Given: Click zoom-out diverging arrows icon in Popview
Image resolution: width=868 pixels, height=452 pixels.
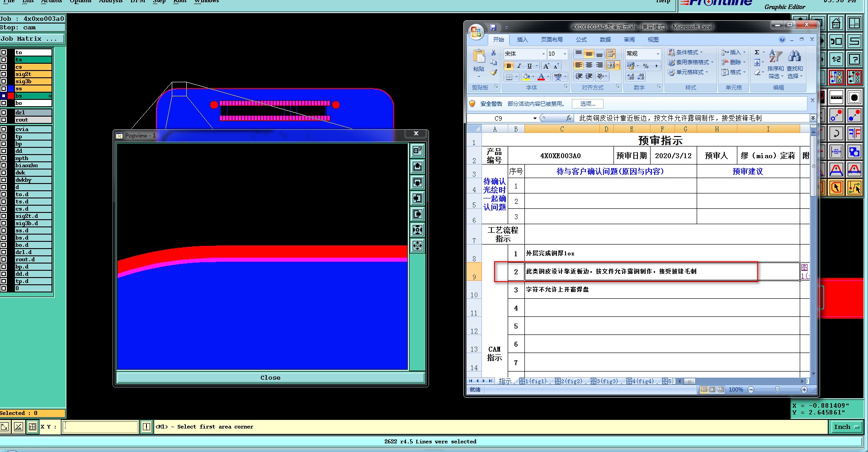Looking at the screenshot, I should (x=418, y=246).
